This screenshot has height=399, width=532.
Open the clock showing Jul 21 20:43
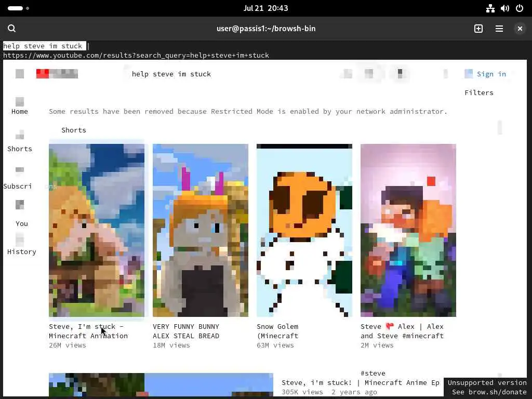coord(265,8)
